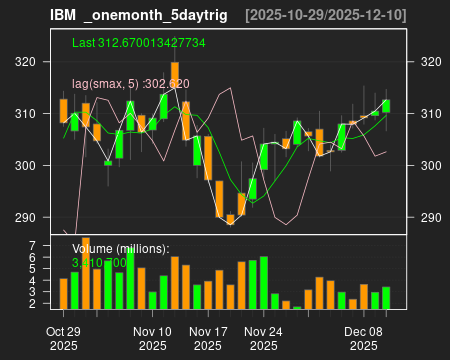The width and height of the screenshot is (450, 360).
Task: Click the left axis label "320"
Action: click(x=25, y=62)
